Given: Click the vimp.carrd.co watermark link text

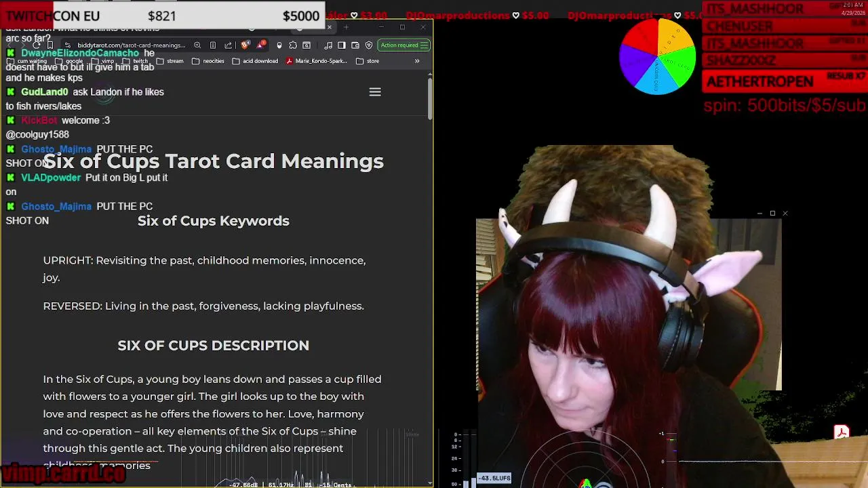Looking at the screenshot, I should 63,474.
